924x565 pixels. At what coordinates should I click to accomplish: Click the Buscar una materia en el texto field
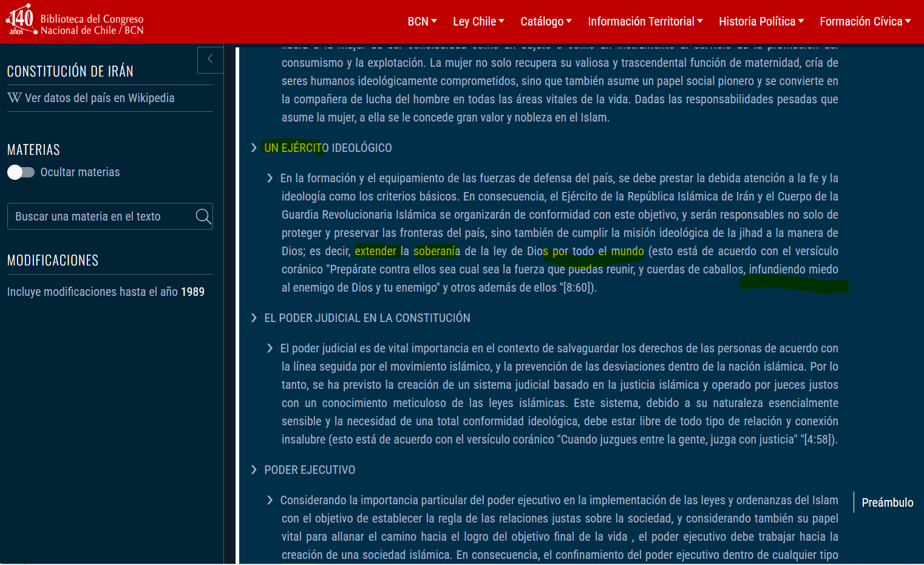tap(110, 216)
